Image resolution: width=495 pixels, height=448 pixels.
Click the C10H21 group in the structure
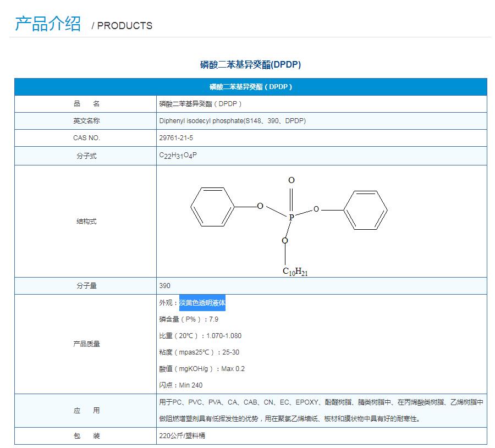tap(295, 272)
